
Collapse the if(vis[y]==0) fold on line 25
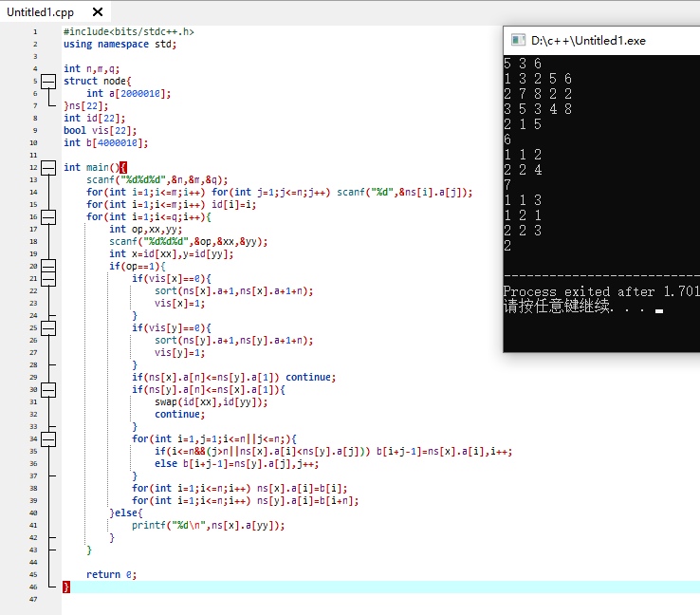pos(48,328)
